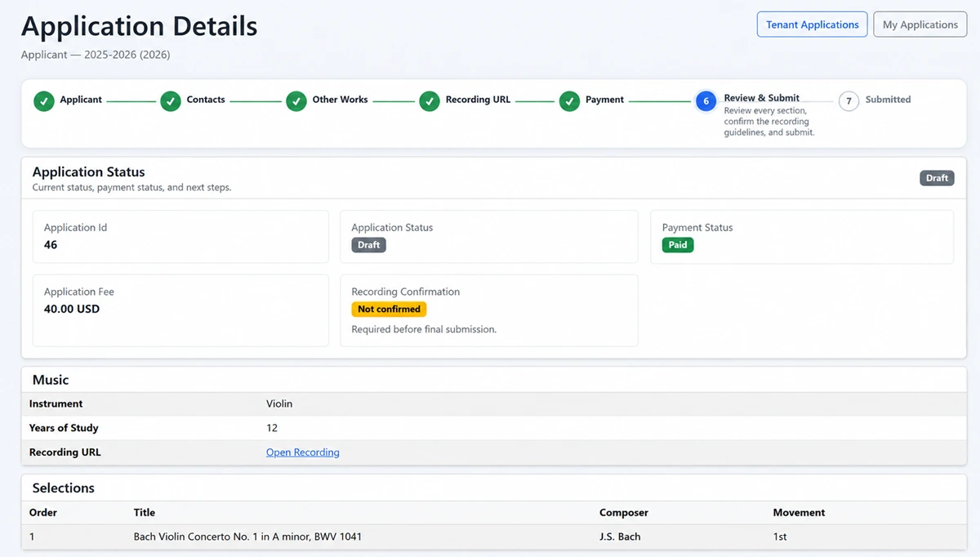This screenshot has width=980, height=557.
Task: Click the 'Applicant — 2025-2026 (2026)' subtitle
Action: tap(96, 55)
